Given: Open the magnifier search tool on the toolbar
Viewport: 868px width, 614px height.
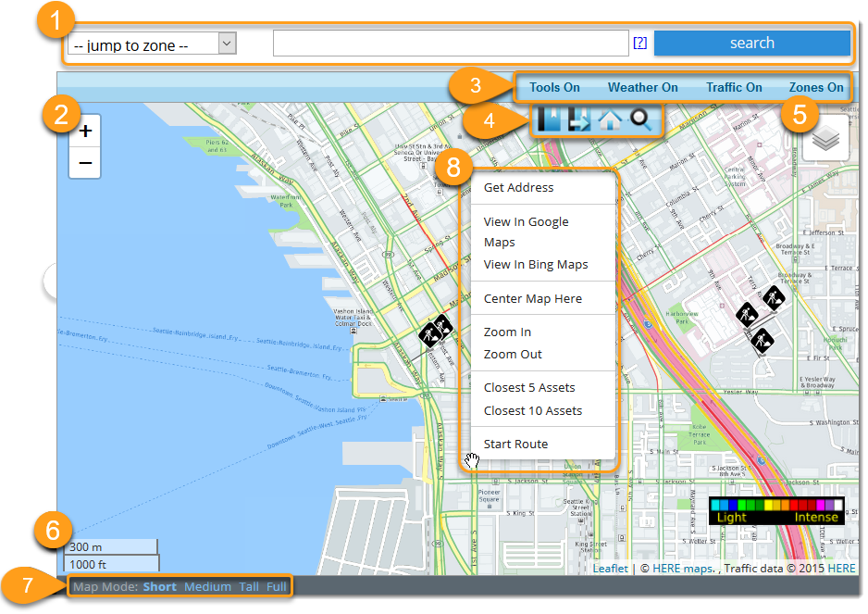Looking at the screenshot, I should coord(640,119).
